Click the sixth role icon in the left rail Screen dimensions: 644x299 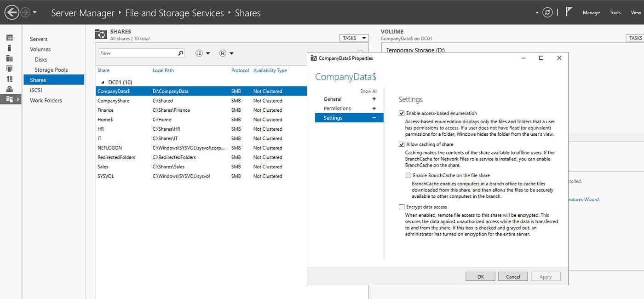pos(10,89)
